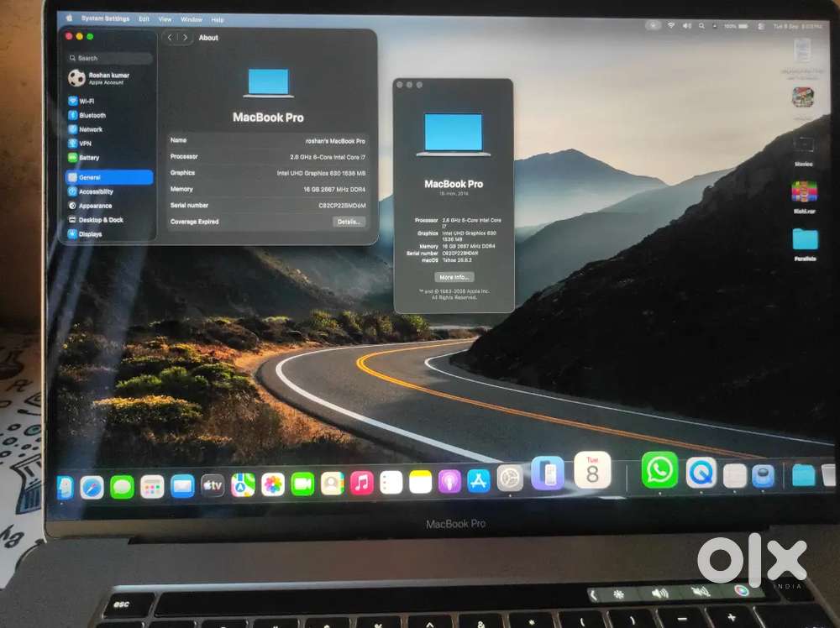This screenshot has height=628, width=840.
Task: Open the Apple menu
Action: (x=69, y=18)
